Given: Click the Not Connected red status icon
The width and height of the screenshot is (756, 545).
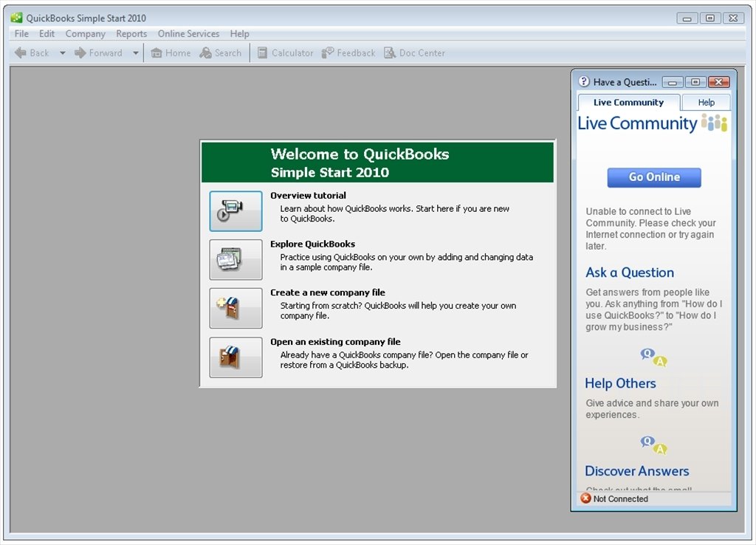Looking at the screenshot, I should pos(585,498).
